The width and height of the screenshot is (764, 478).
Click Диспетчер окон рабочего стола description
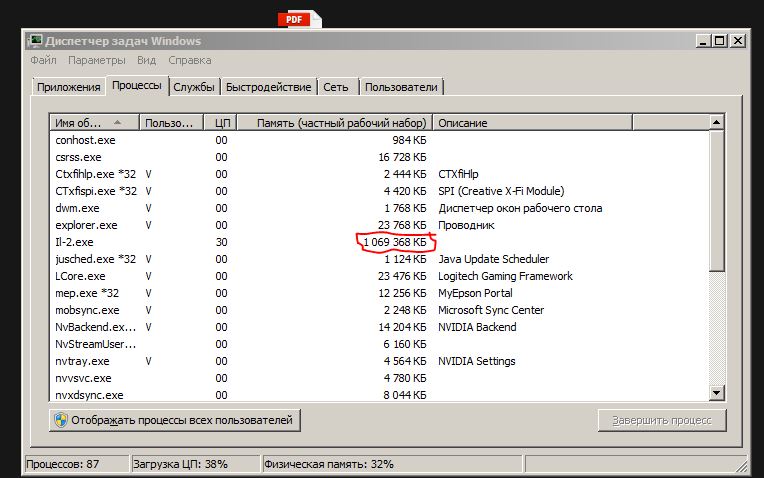[x=520, y=208]
